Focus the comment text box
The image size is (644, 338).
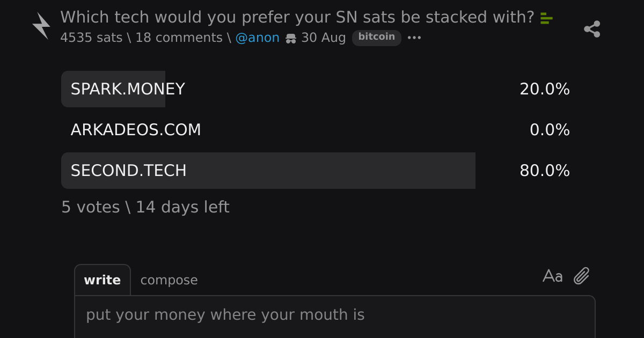(x=335, y=317)
